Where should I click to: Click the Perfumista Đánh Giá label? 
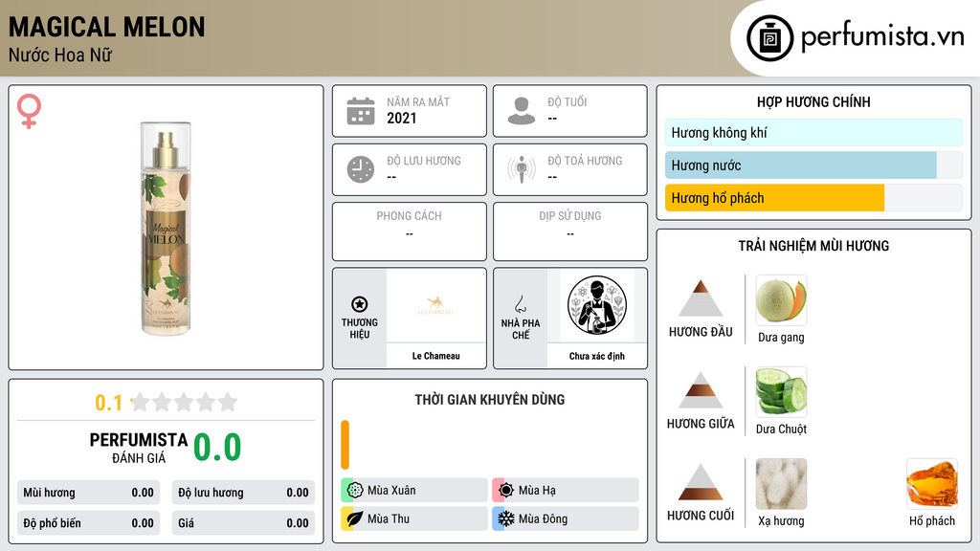click(x=139, y=448)
